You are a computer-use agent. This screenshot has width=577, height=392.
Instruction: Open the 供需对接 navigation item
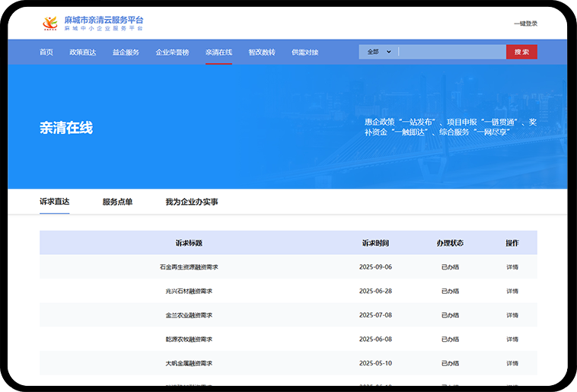(304, 53)
